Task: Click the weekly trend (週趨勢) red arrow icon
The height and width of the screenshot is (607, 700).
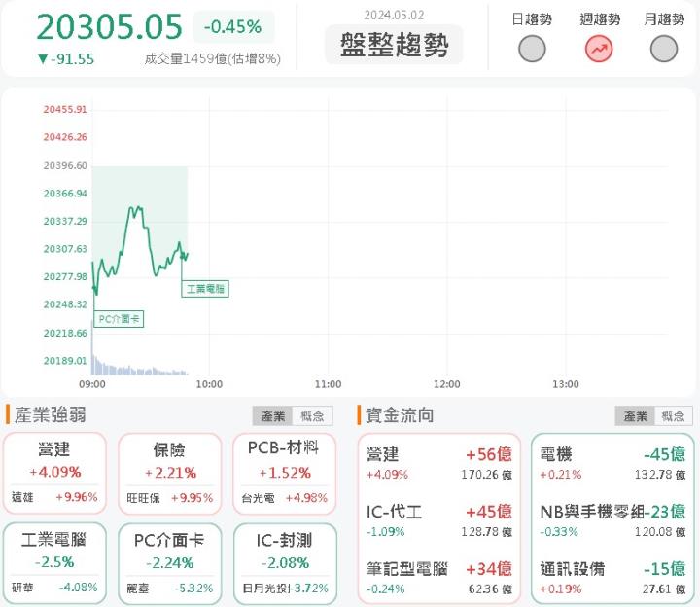Action: (599, 49)
